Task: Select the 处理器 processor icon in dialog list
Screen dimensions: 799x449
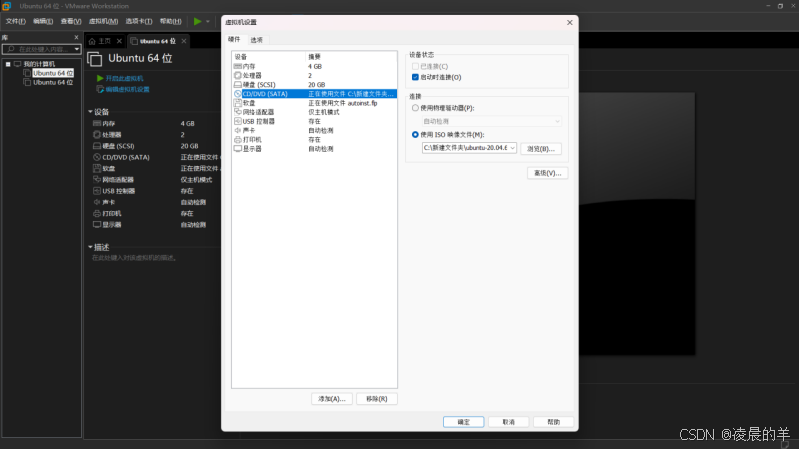Action: 237,75
